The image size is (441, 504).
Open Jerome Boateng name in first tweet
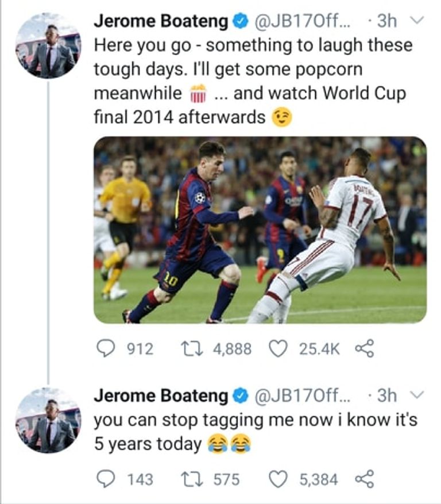161,21
